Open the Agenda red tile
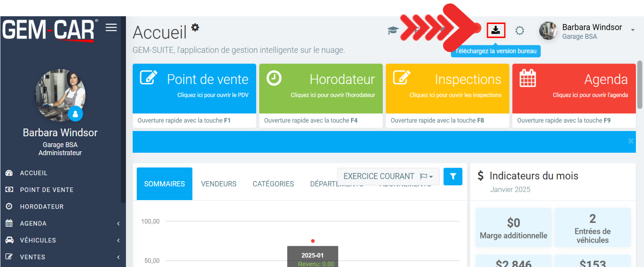Viewport: 644px width, 267px height. 573,88
